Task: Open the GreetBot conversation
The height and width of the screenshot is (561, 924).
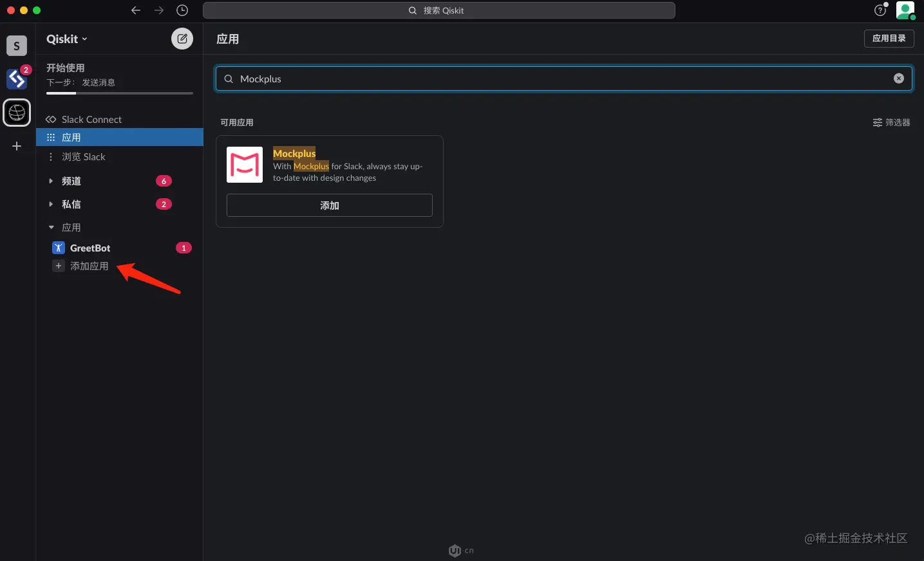Action: (90, 248)
